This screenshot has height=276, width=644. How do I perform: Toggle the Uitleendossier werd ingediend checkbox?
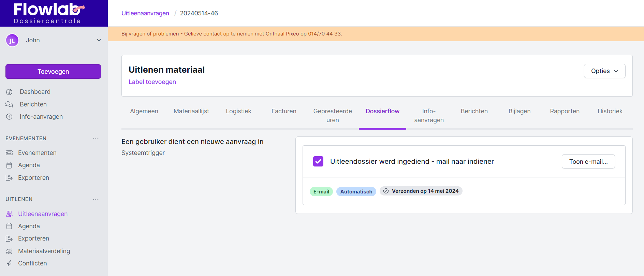pyautogui.click(x=318, y=161)
